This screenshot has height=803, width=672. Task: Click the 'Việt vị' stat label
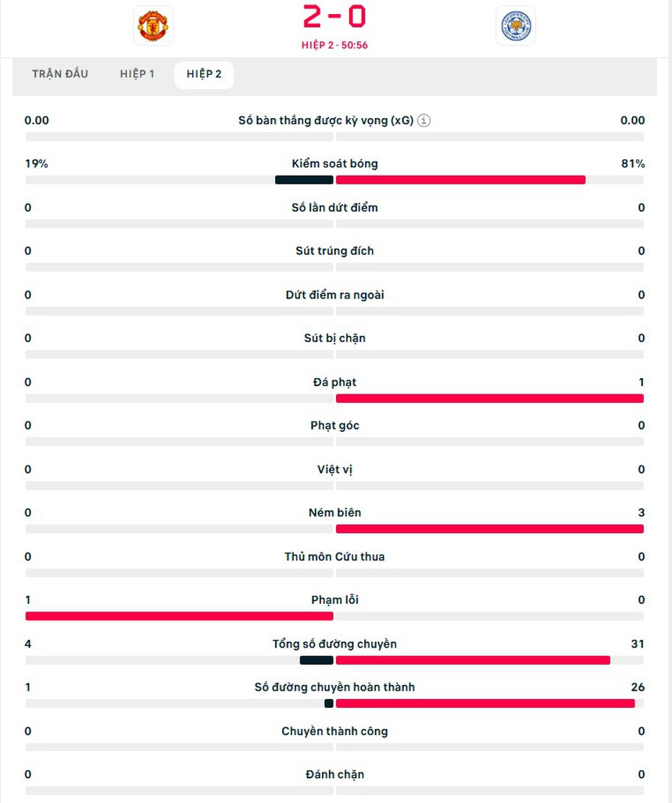[x=334, y=469]
